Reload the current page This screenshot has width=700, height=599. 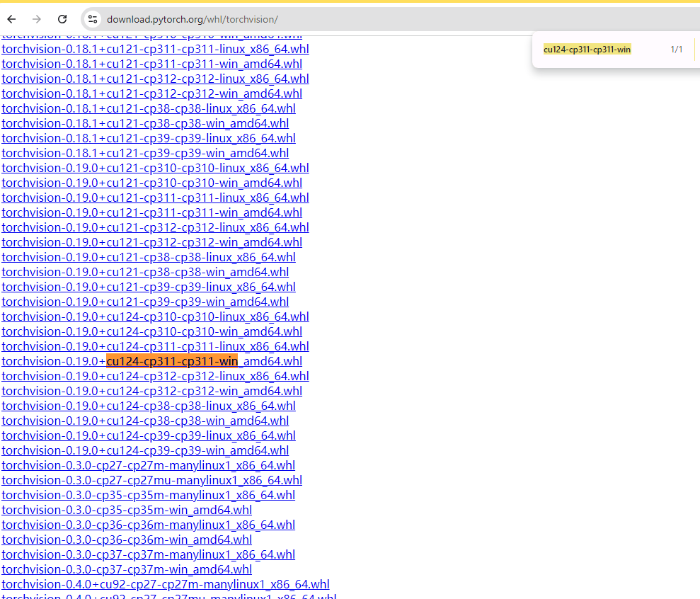tap(62, 19)
